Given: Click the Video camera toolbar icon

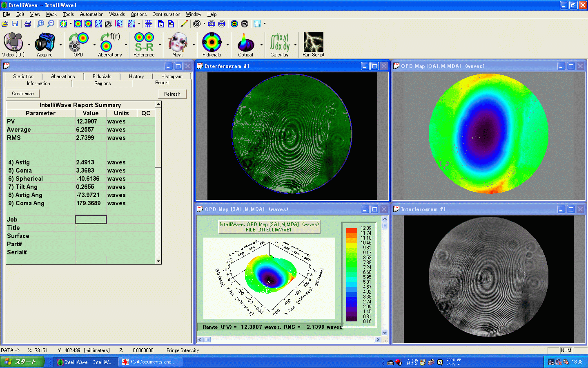Looking at the screenshot, I should tap(13, 42).
